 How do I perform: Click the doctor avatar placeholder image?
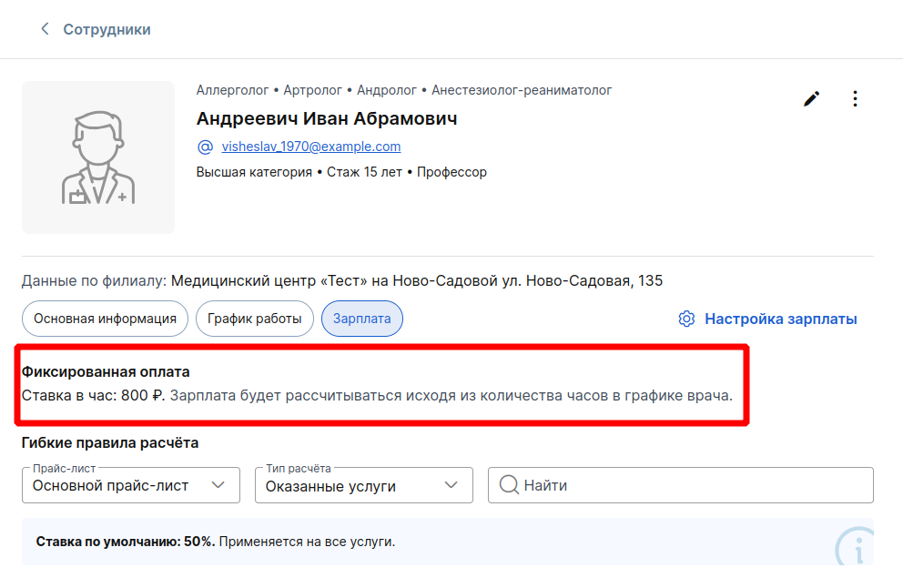[x=98, y=157]
